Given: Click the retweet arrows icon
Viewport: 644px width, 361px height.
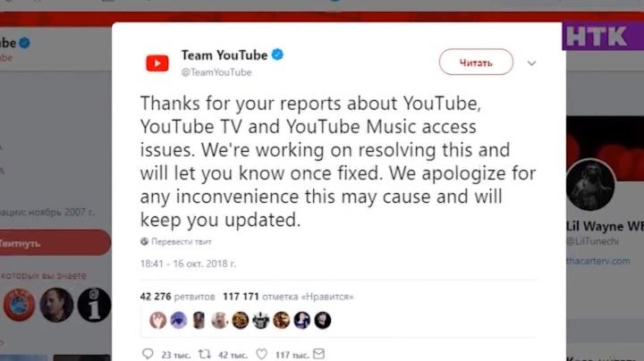Looking at the screenshot, I should point(205,354).
